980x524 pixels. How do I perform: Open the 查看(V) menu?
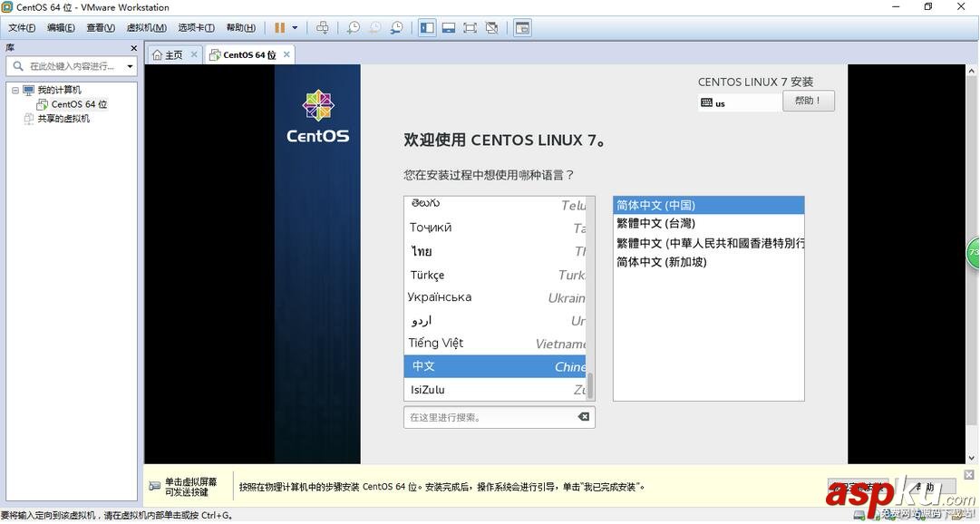(x=100, y=27)
